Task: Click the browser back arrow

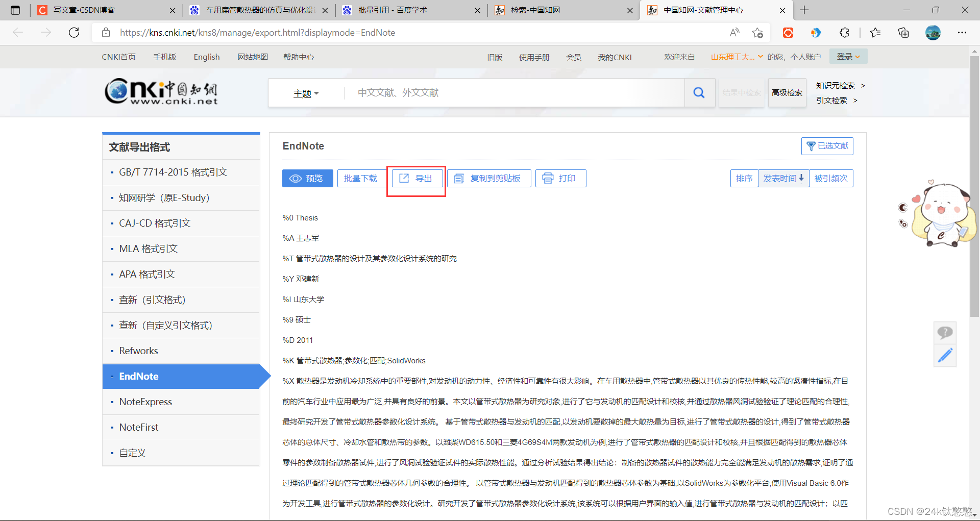Action: 18,33
